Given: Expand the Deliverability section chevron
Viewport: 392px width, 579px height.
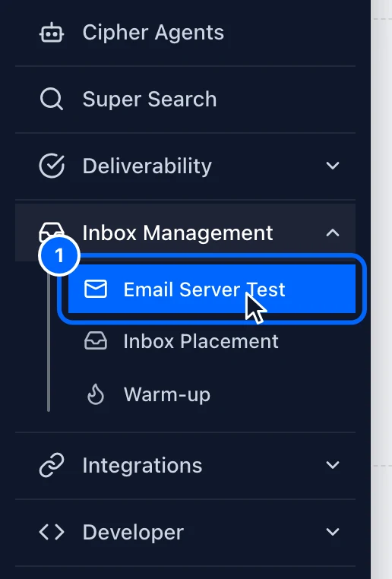Looking at the screenshot, I should (333, 166).
